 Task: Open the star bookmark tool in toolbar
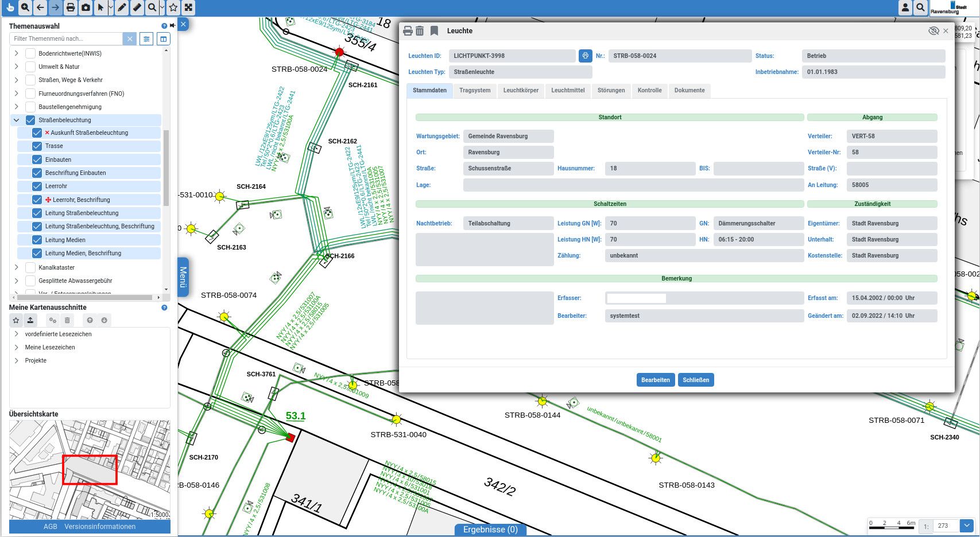[173, 7]
